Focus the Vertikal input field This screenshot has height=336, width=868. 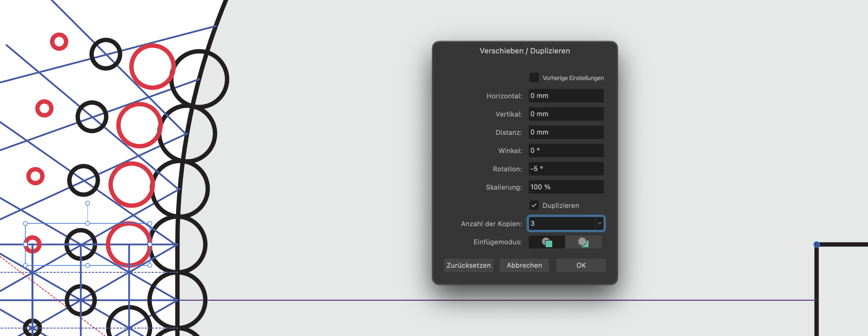click(566, 114)
